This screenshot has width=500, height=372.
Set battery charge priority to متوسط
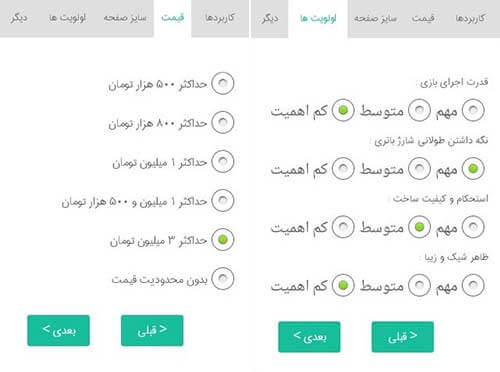click(420, 169)
